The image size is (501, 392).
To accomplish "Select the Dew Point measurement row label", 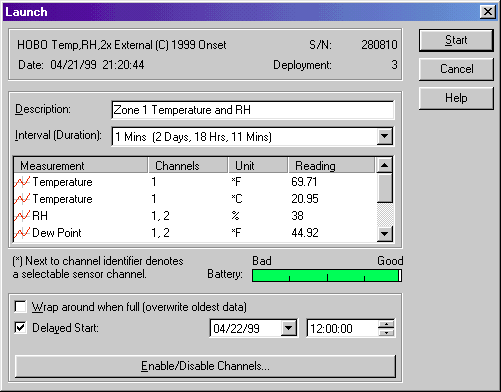I will (57, 233).
